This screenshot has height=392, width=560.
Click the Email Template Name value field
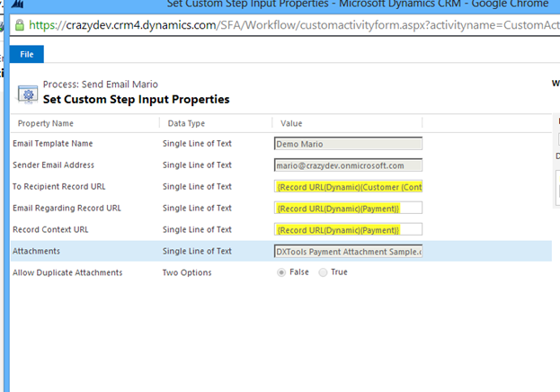coord(348,144)
